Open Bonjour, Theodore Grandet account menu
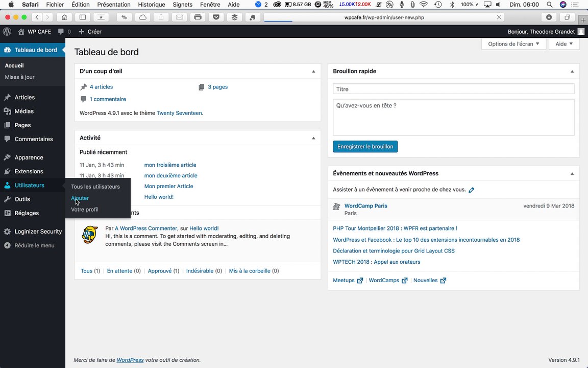Viewport: 588px width, 368px height. tap(546, 32)
